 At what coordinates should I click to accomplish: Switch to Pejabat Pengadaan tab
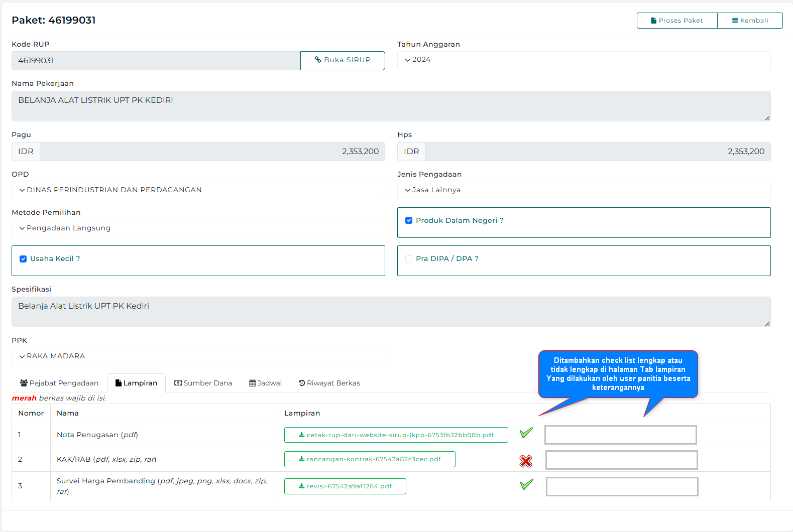pyautogui.click(x=59, y=383)
